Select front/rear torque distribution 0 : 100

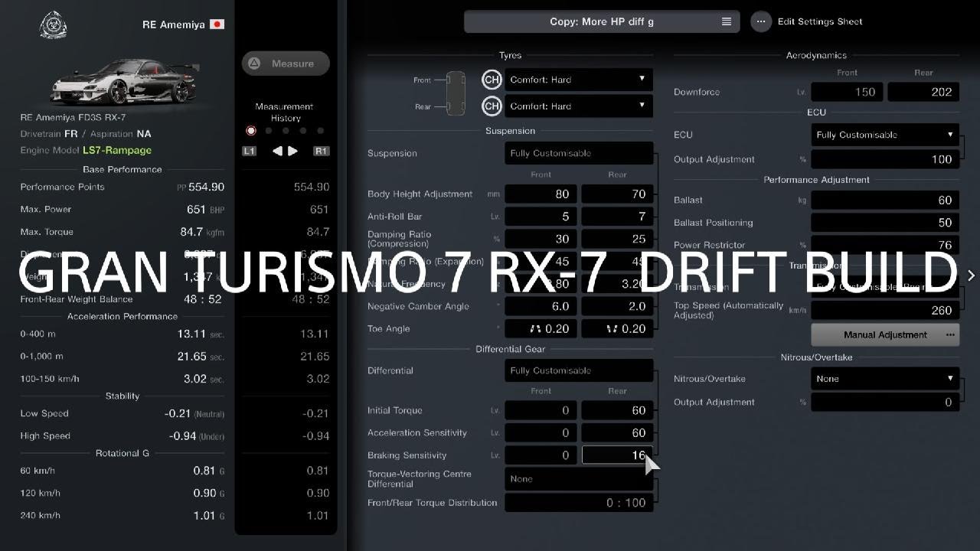(579, 503)
